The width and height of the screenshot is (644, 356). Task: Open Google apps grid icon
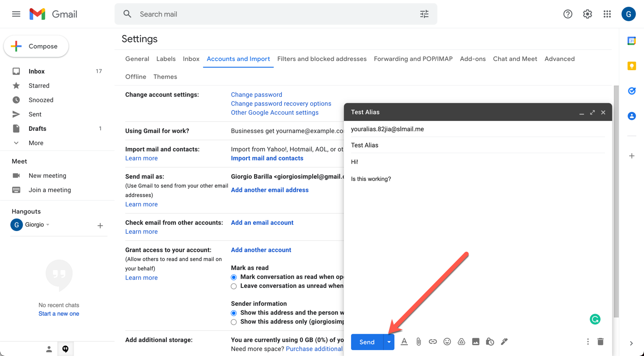tap(607, 14)
